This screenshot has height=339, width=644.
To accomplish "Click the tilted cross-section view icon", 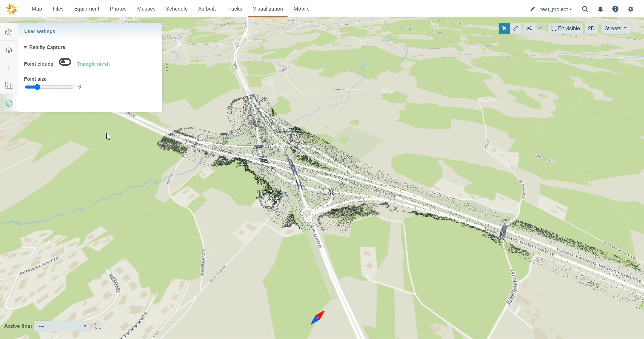I will tap(529, 28).
